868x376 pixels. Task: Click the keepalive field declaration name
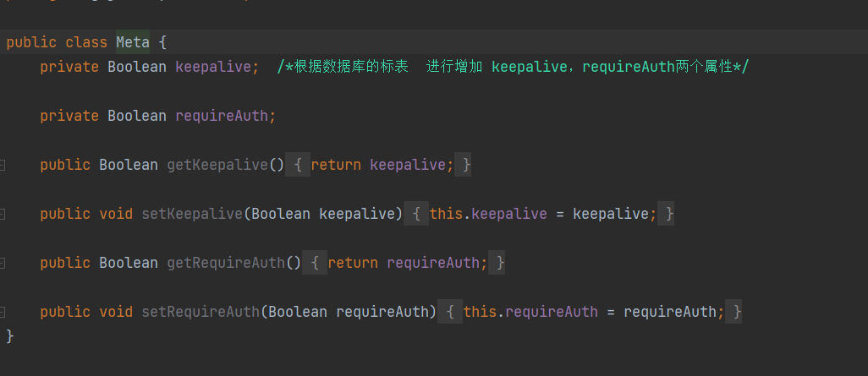(x=212, y=67)
